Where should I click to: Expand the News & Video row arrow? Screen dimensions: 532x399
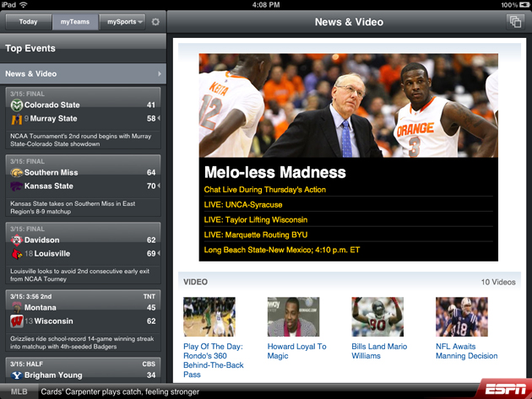pos(160,73)
